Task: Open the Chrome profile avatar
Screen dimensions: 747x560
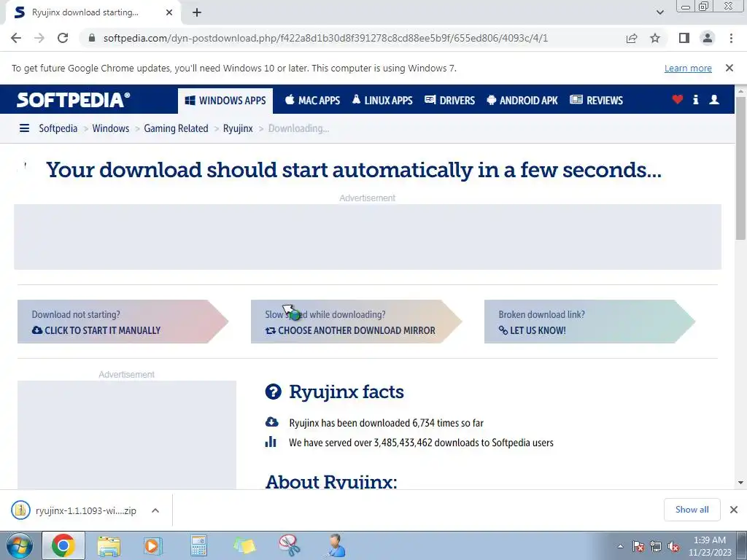Action: coord(708,38)
